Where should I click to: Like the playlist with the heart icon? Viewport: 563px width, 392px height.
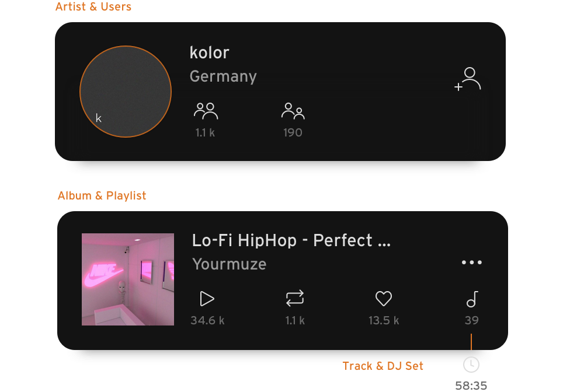click(384, 299)
